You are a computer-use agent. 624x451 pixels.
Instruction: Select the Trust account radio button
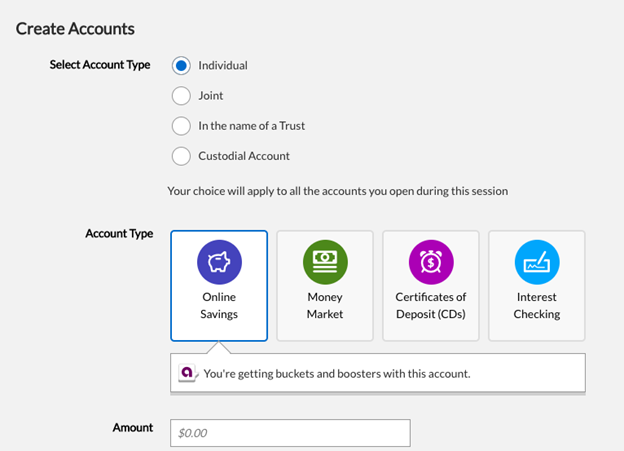tap(181, 126)
